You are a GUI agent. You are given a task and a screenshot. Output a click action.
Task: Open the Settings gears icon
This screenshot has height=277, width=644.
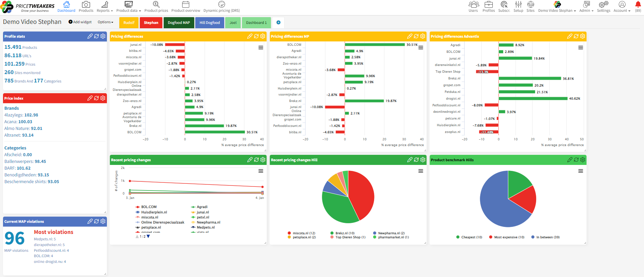click(x=603, y=4)
